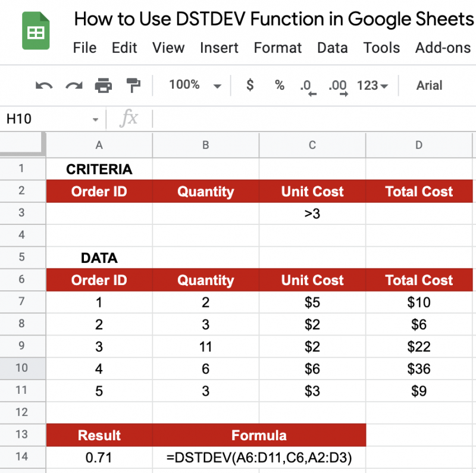Apply currency format with the $ icon
The image size is (476, 473).
249,85
